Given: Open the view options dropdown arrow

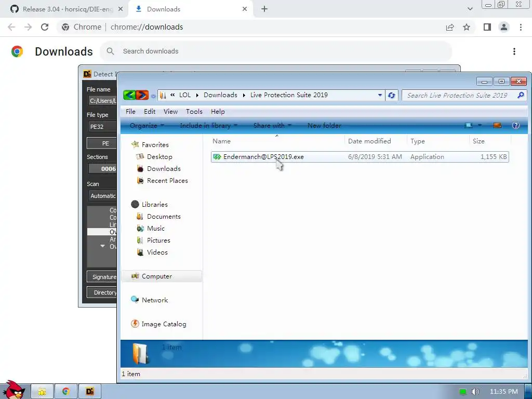Looking at the screenshot, I should tap(480, 126).
